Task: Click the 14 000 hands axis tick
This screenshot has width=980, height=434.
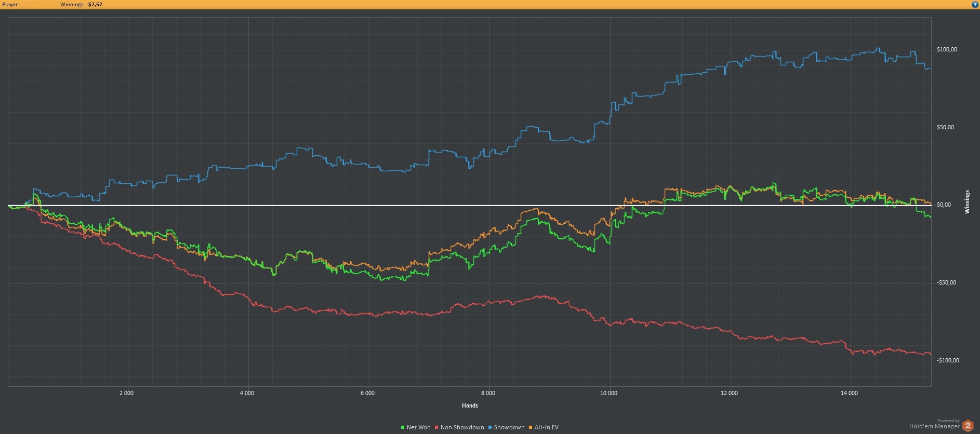Action: pyautogui.click(x=849, y=393)
